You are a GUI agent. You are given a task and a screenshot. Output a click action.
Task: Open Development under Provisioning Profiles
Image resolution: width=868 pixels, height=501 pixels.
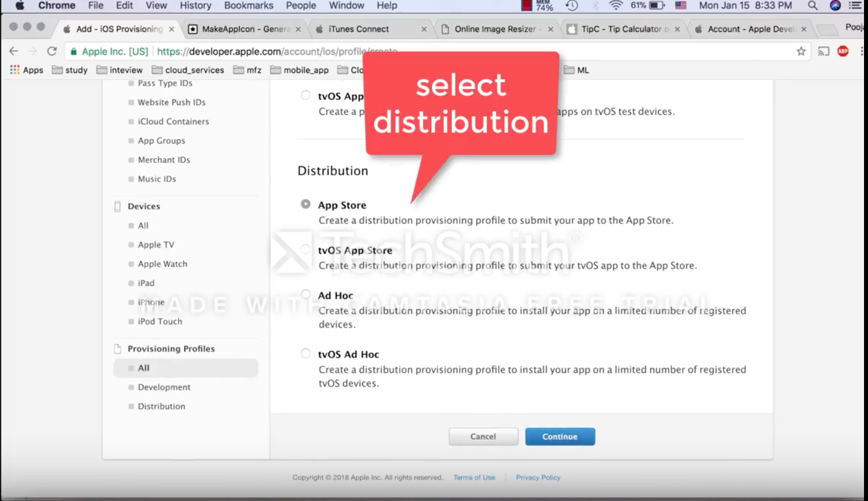164,387
